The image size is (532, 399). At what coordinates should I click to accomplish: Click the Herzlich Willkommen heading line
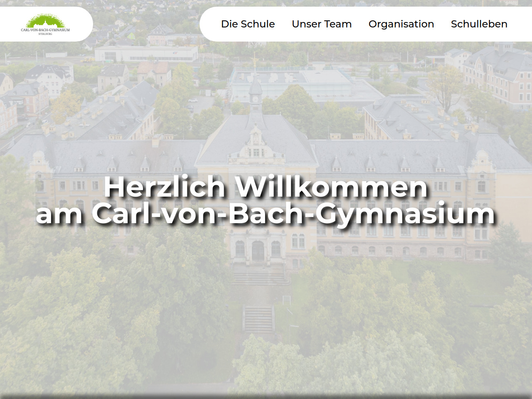click(265, 187)
